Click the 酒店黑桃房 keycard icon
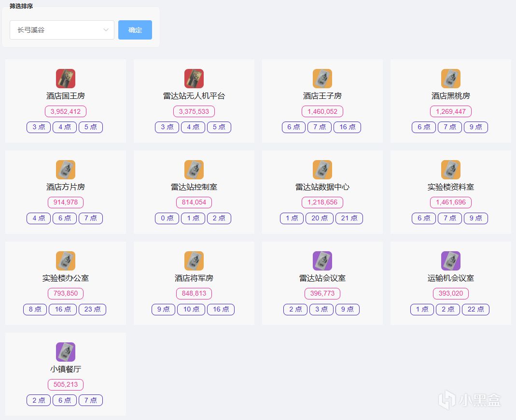 [x=451, y=79]
